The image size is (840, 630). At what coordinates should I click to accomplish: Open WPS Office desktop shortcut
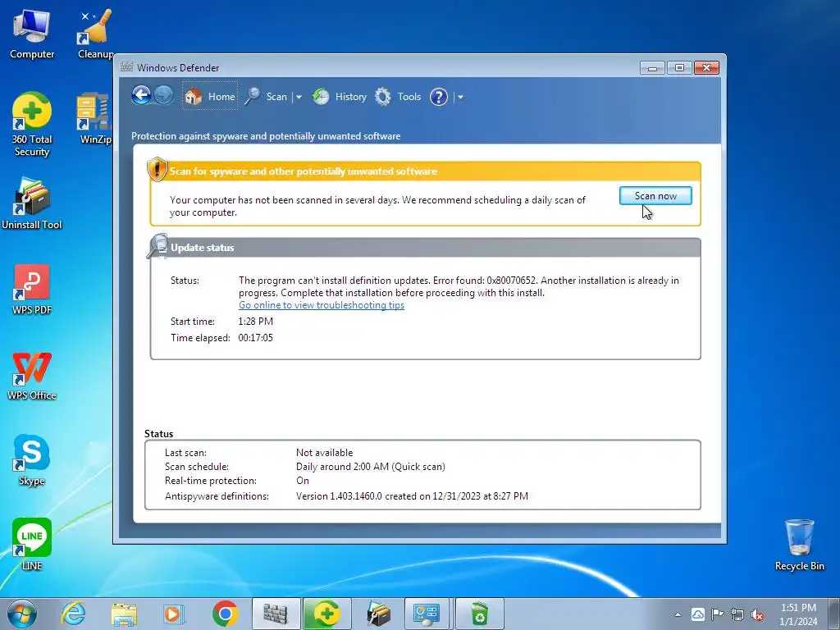tap(32, 375)
